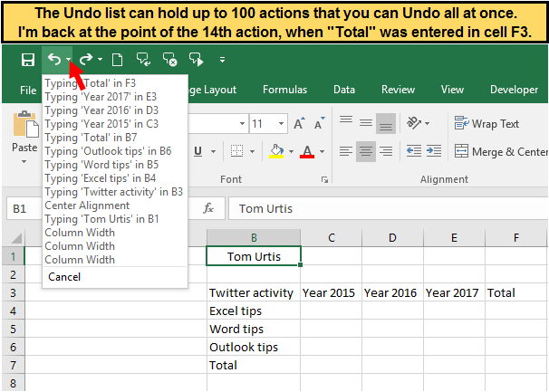Click the Borders icon
The height and width of the screenshot is (392, 549).
point(236,151)
